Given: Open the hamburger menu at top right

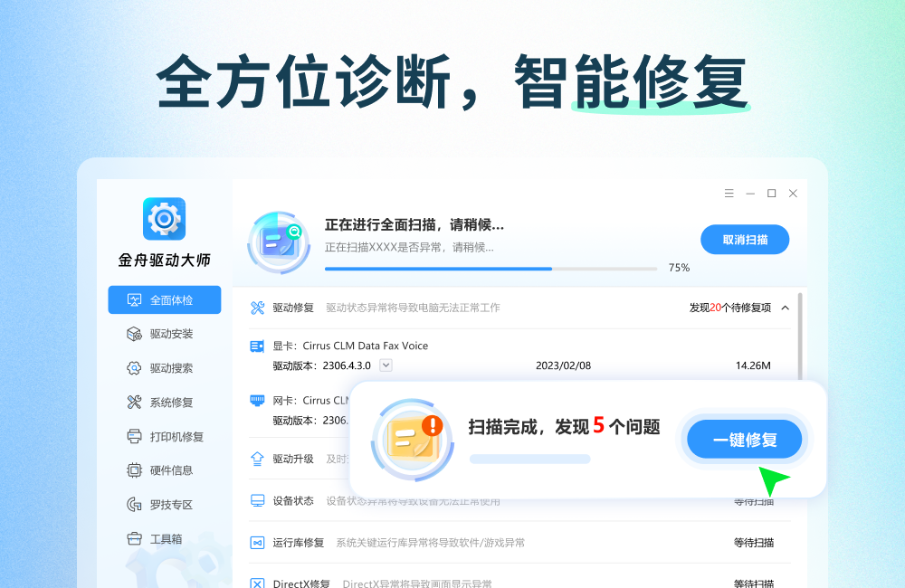Looking at the screenshot, I should pyautogui.click(x=729, y=193).
